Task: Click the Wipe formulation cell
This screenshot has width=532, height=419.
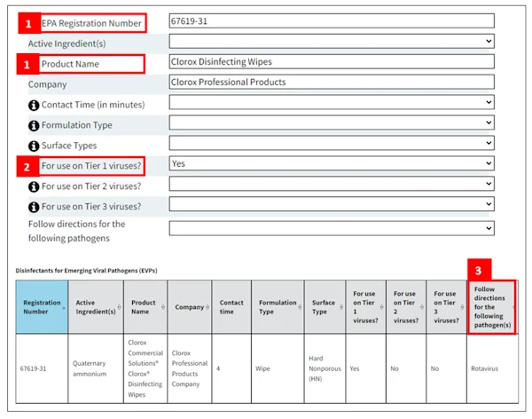Action: pyautogui.click(x=278, y=368)
